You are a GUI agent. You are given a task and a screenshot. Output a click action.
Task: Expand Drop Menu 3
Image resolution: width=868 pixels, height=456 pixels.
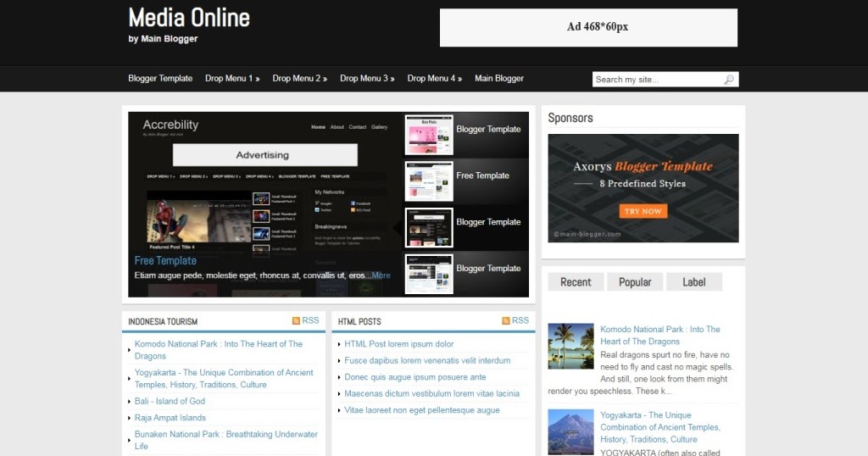[367, 79]
